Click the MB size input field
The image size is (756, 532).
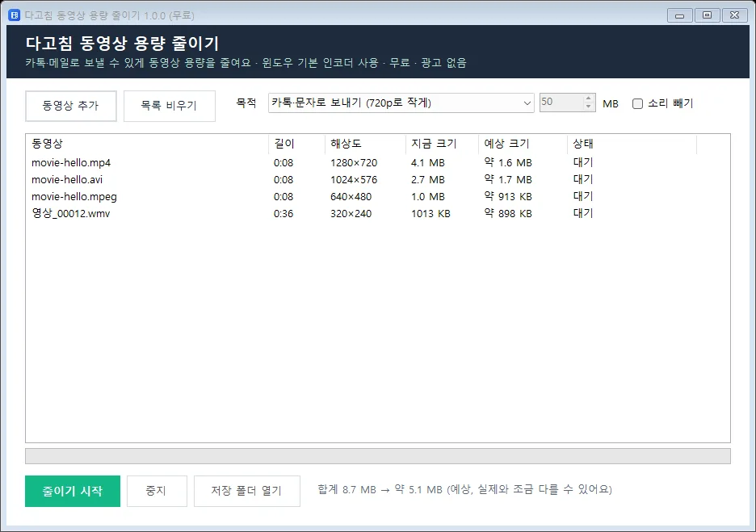coord(561,103)
